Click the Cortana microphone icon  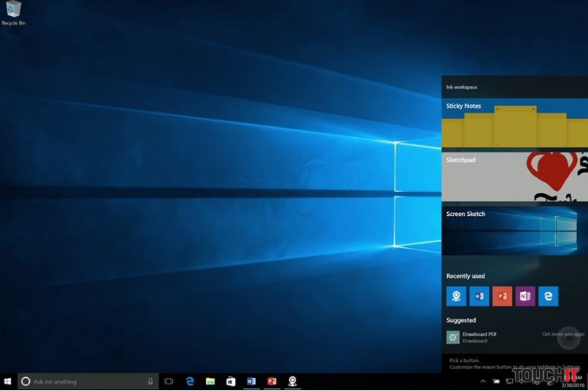(x=150, y=382)
